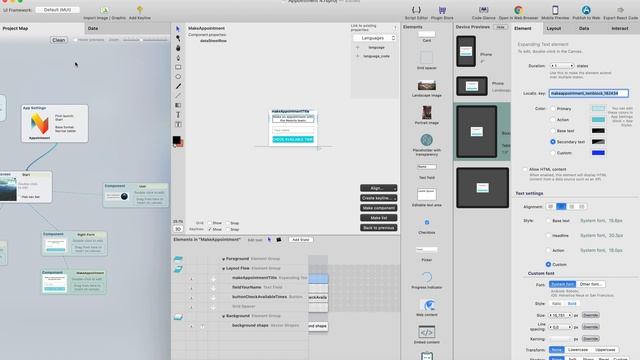Export React Code
Image resolution: width=640 pixels, height=360 pixels.
coord(620,12)
